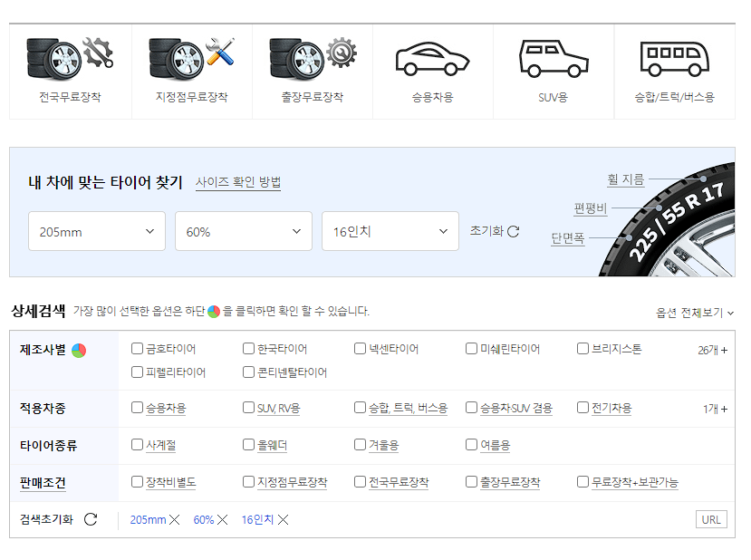751x560 pixels.
Task: Tick the 승용차-SUV 겸용 checkbox
Action: click(x=471, y=408)
